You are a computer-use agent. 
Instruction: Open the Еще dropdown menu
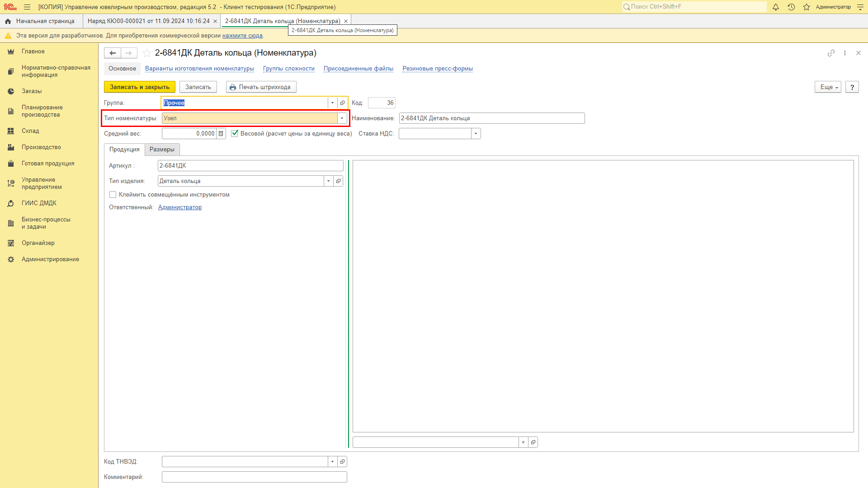(828, 87)
